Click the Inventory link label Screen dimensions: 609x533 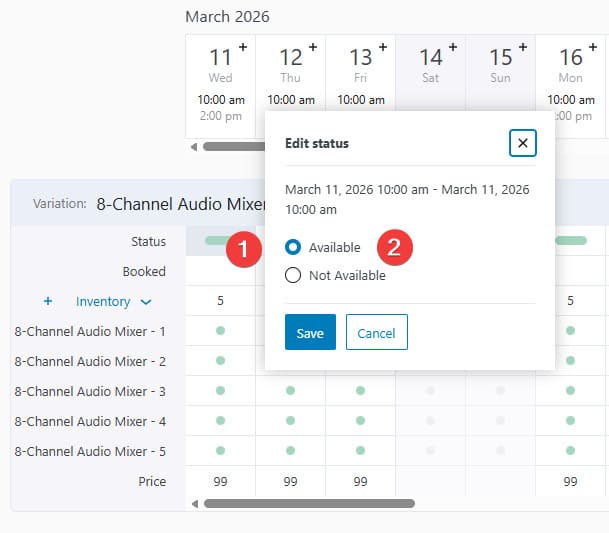(x=103, y=301)
